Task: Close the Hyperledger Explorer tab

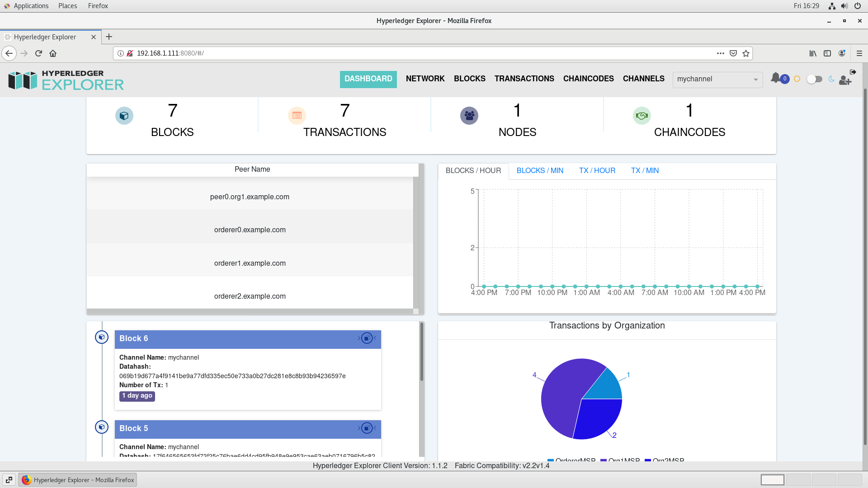Action: (94, 37)
